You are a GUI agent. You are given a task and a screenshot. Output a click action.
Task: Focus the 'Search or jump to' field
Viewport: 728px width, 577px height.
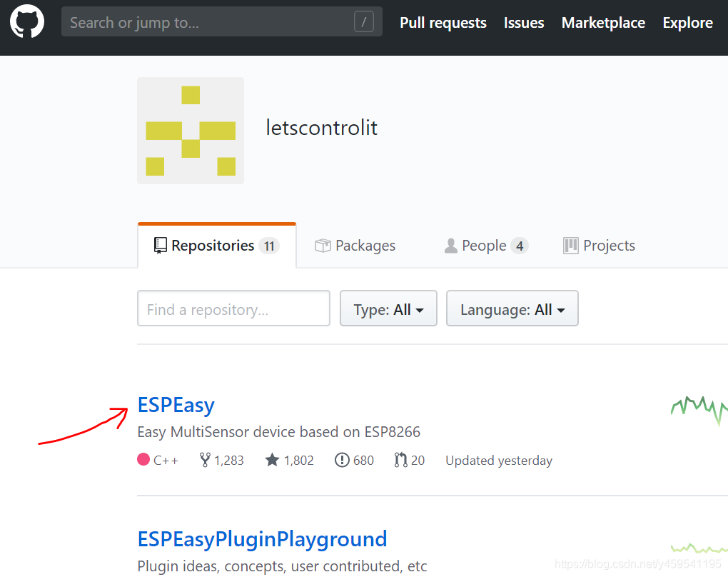pyautogui.click(x=221, y=22)
